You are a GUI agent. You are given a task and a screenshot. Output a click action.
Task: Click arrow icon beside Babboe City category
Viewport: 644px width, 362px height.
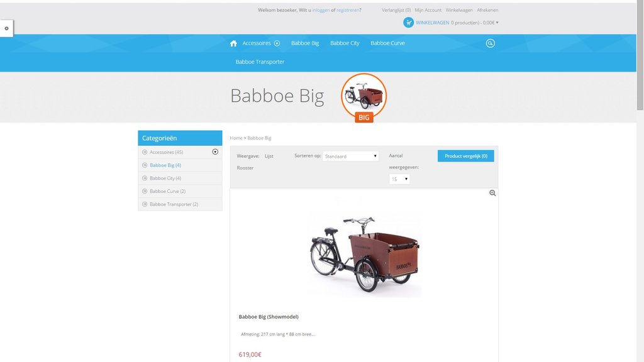(145, 178)
